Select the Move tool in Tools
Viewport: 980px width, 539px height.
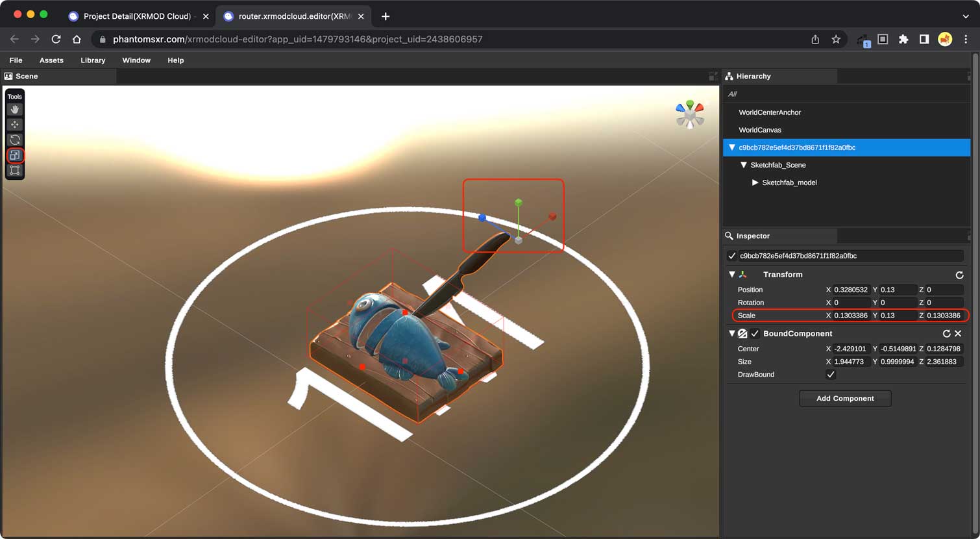[15, 125]
